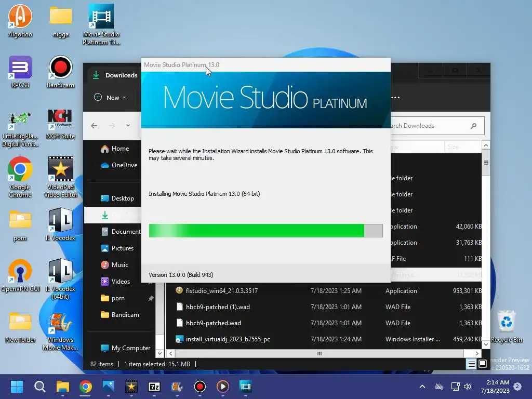The width and height of the screenshot is (532, 399).
Task: Open VideoPad from the taskbar
Action: (x=131, y=387)
